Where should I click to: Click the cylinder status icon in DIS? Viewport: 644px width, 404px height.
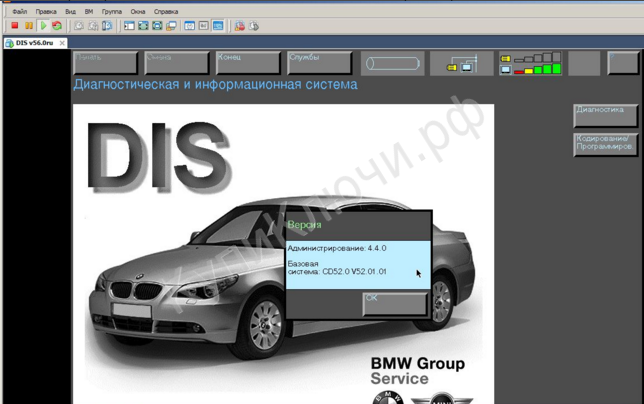(x=392, y=63)
